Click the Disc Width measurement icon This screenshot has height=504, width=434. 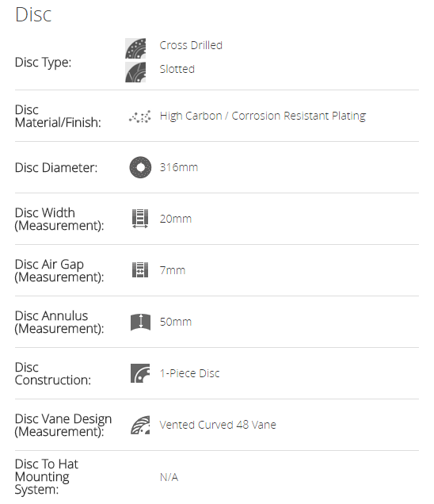(x=140, y=219)
